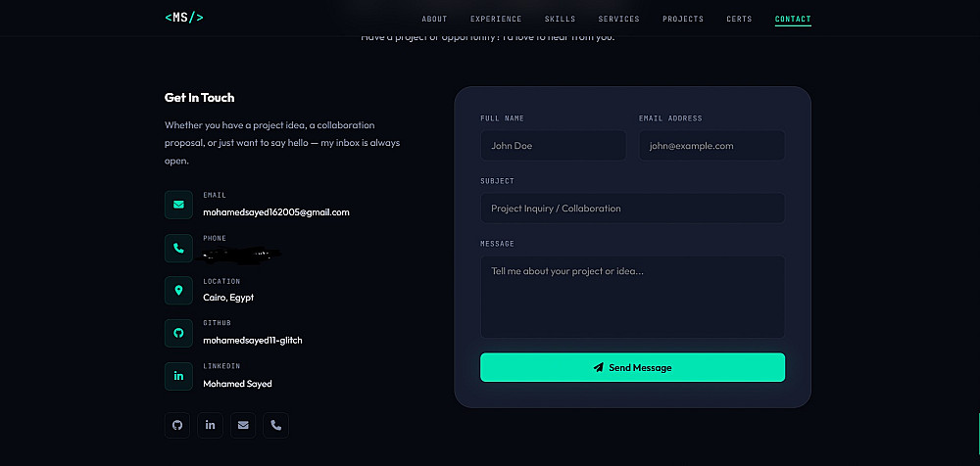
Task: Open the Skills nav item
Action: point(560,19)
